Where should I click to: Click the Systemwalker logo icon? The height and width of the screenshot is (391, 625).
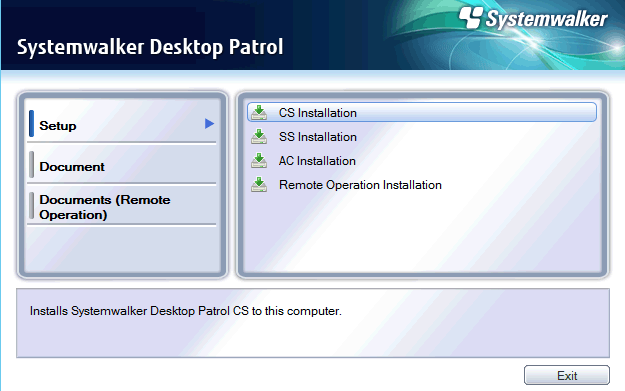pos(471,18)
